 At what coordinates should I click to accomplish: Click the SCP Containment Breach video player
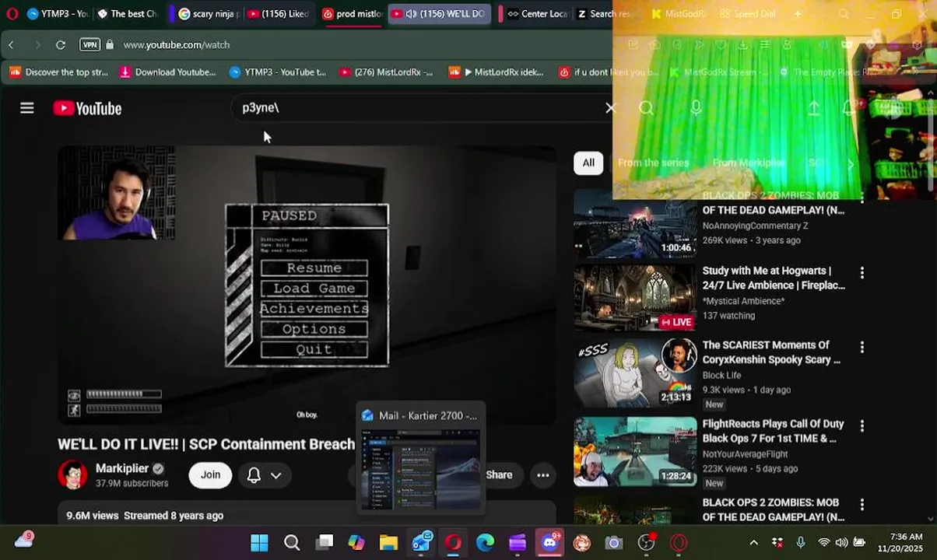coord(307,285)
